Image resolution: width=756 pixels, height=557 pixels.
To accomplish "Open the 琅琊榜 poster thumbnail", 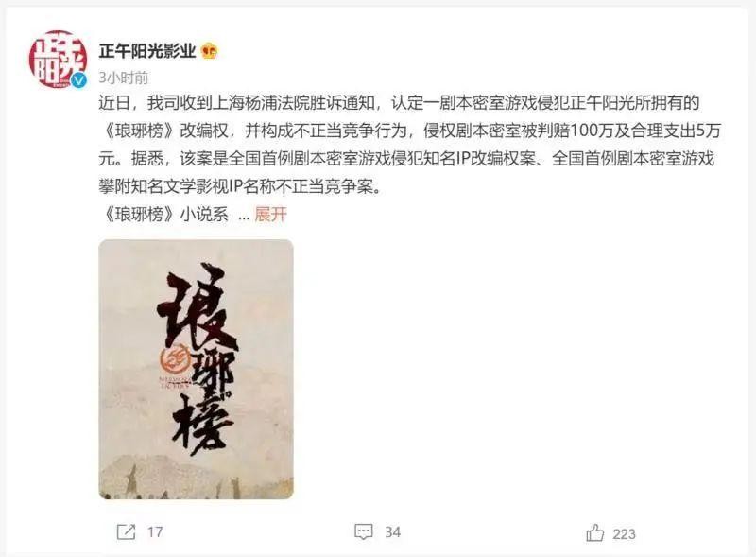I will coord(196,369).
